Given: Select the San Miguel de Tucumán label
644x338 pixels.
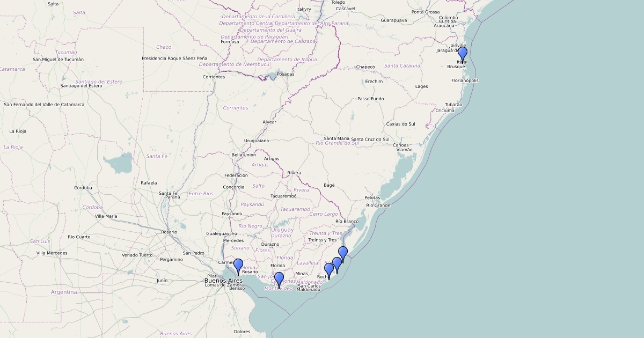Looking at the screenshot, I should tap(58, 59).
